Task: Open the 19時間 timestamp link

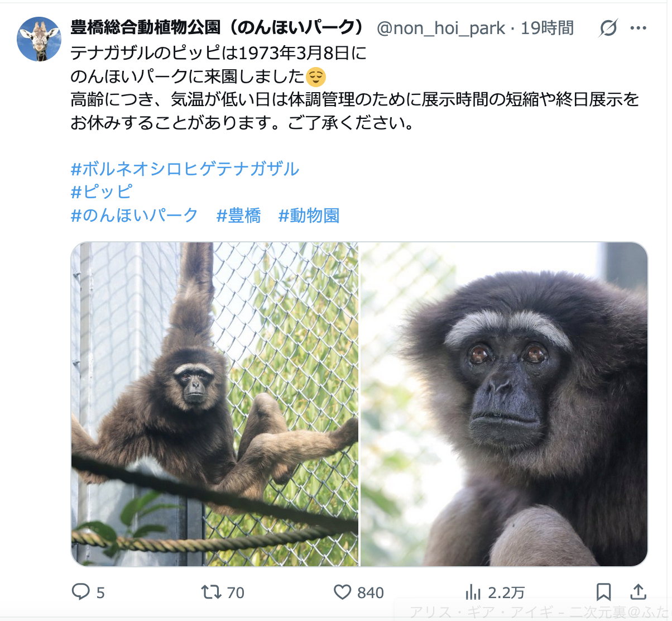Action: [x=548, y=28]
